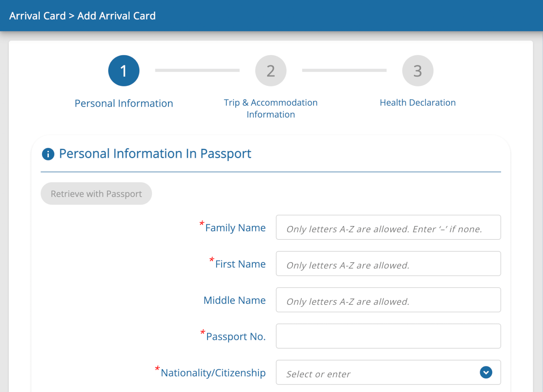Click the info icon beside Personal Information In Passport
The height and width of the screenshot is (392, 543).
tap(48, 154)
